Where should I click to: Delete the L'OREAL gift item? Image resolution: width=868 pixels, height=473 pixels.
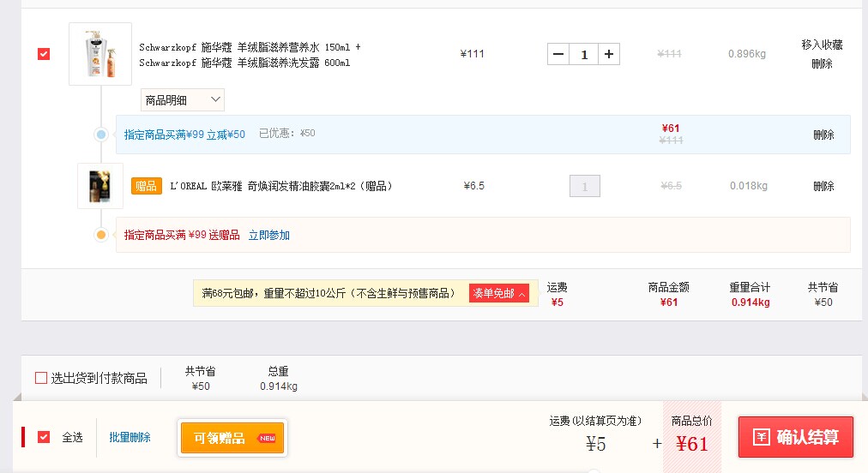click(823, 187)
